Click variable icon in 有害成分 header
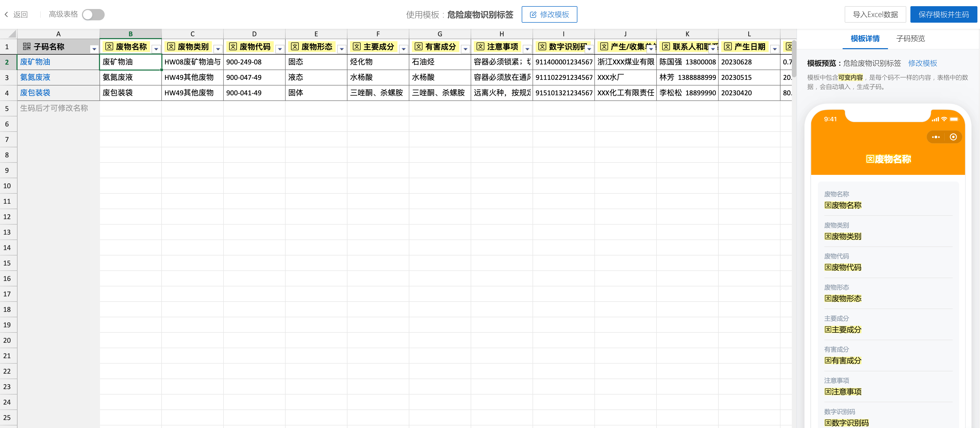Screen dimensions: 980x428 click(419, 46)
